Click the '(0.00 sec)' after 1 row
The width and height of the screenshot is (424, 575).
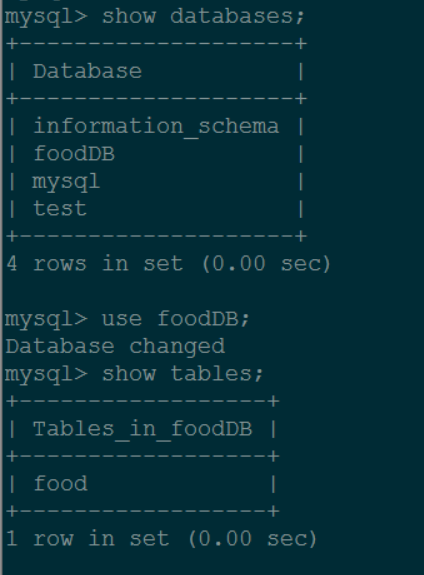click(x=253, y=539)
